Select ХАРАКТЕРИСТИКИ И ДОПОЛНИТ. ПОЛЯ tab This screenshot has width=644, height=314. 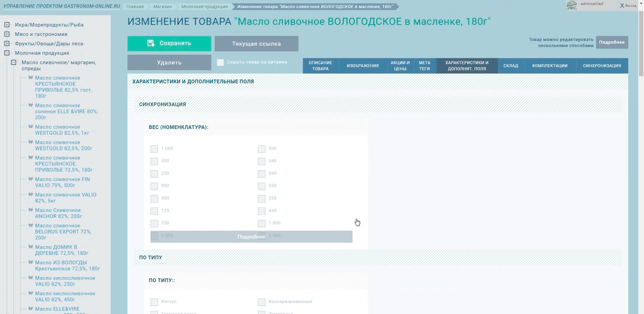click(x=467, y=66)
